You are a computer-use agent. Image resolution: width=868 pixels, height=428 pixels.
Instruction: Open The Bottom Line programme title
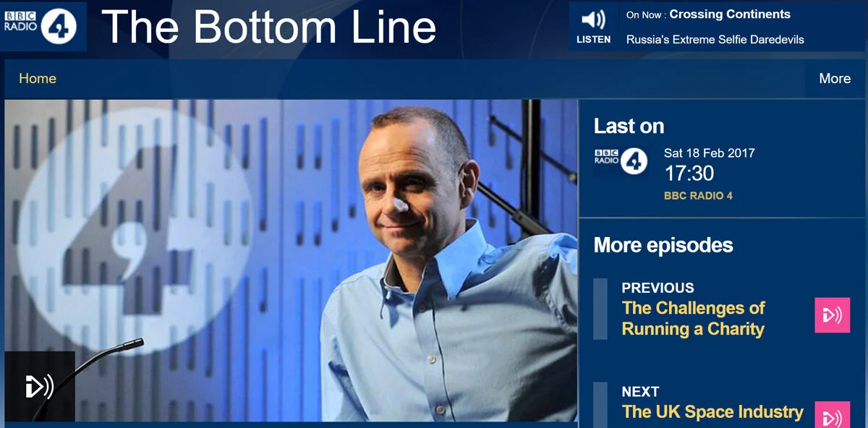(269, 26)
